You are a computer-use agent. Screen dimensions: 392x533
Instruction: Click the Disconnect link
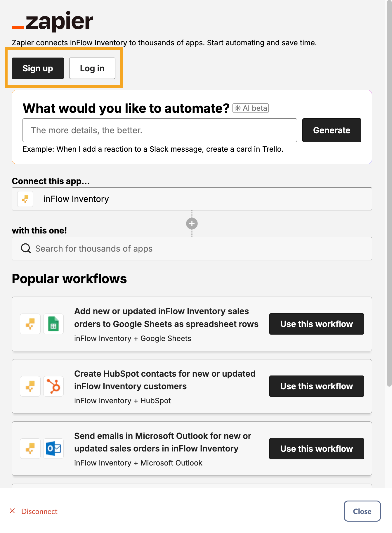[x=39, y=511]
